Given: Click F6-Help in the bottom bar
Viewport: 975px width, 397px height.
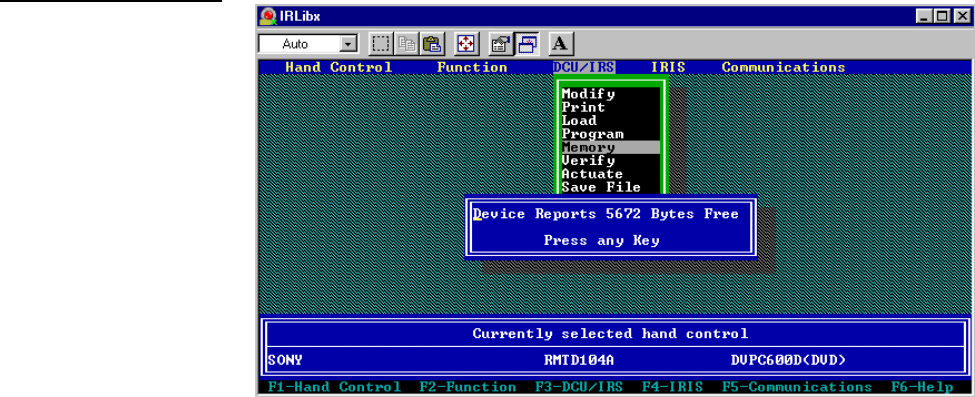Looking at the screenshot, I should [x=922, y=387].
